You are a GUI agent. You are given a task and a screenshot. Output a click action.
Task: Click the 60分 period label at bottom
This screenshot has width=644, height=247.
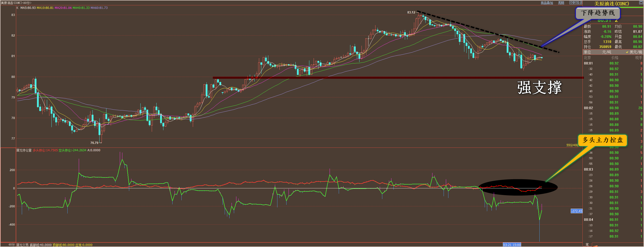[x=12, y=244]
